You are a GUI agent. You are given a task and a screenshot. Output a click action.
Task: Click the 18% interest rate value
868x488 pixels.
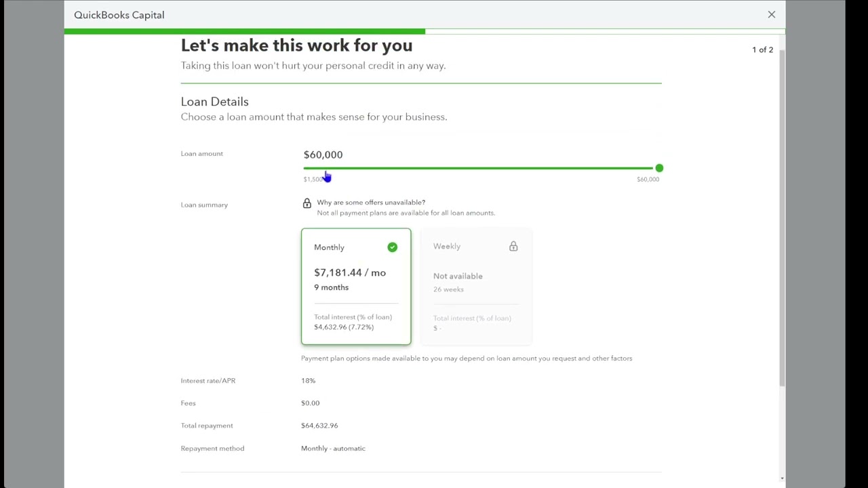coord(308,380)
